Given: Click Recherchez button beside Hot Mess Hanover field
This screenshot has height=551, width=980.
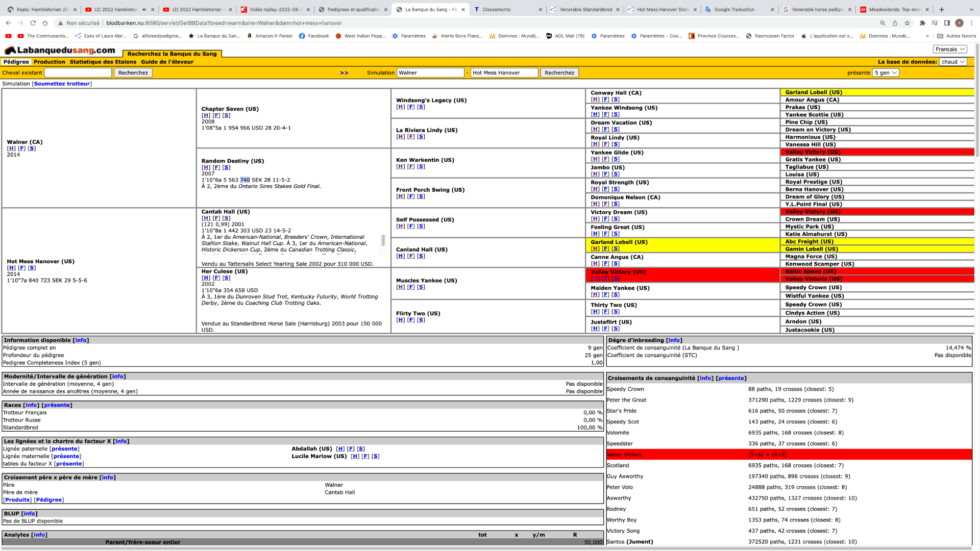Looking at the screenshot, I should pos(559,72).
